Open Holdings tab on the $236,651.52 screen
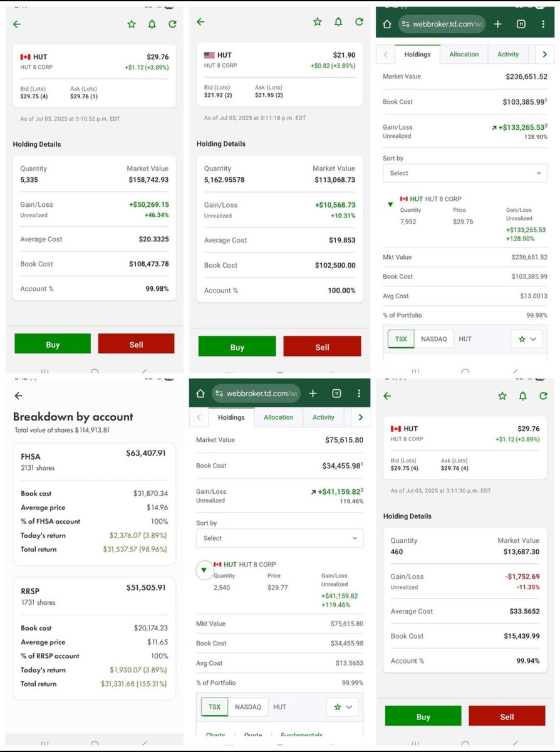This screenshot has height=752, width=560. (417, 55)
